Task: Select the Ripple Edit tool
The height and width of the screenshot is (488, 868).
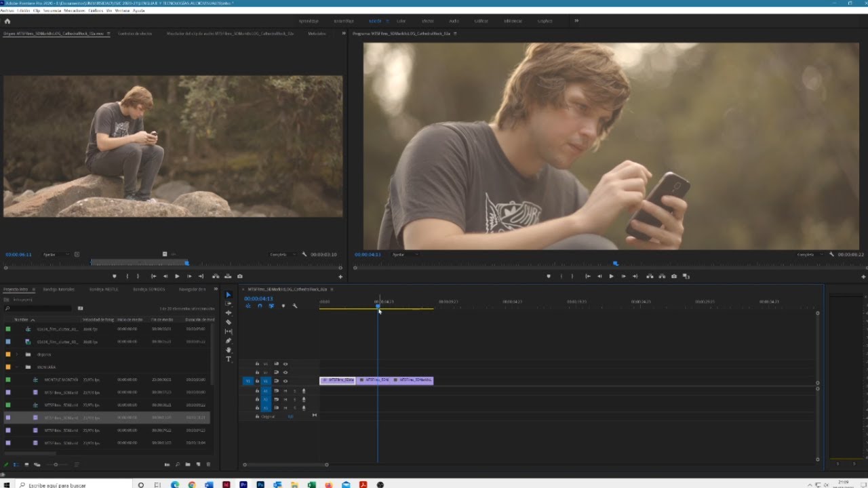Action: click(x=228, y=313)
